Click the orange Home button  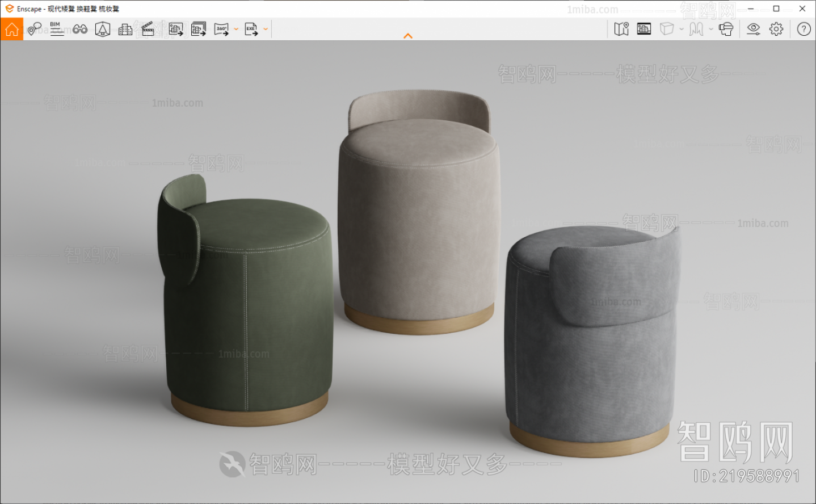coord(11,29)
